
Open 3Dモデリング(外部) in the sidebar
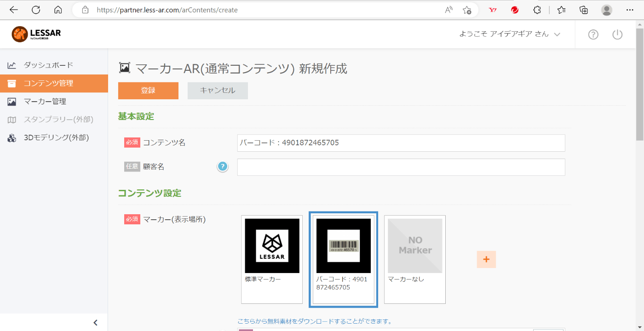tap(54, 137)
